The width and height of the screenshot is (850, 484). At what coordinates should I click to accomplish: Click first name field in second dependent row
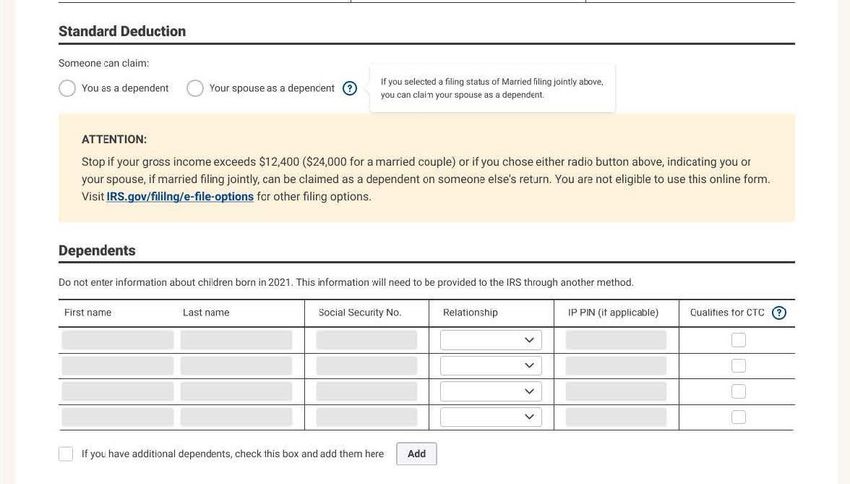[x=118, y=366]
